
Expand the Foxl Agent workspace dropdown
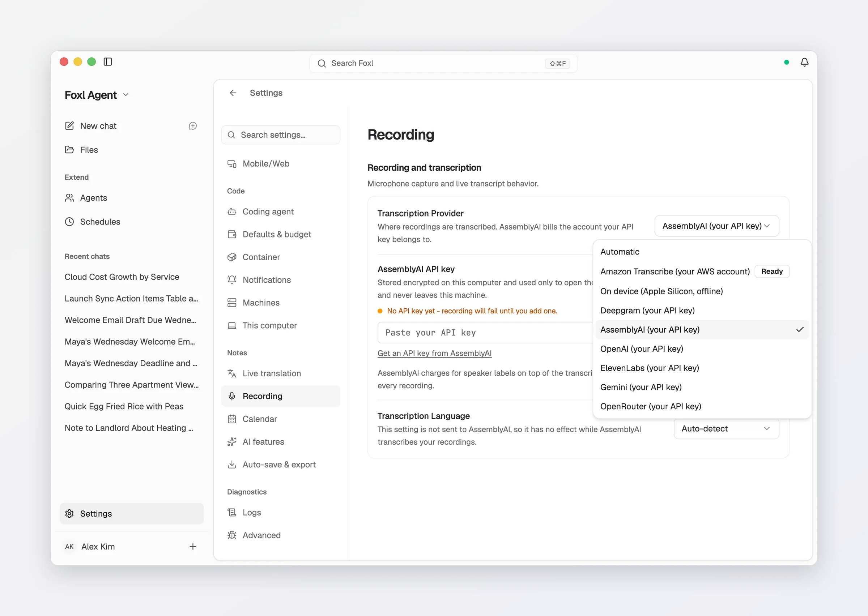pos(97,95)
